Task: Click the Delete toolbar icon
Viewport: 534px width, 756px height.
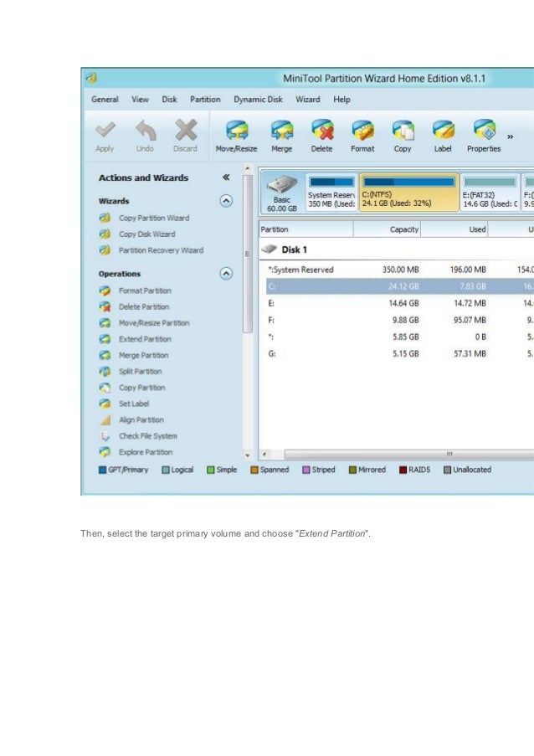Action: coord(322,130)
